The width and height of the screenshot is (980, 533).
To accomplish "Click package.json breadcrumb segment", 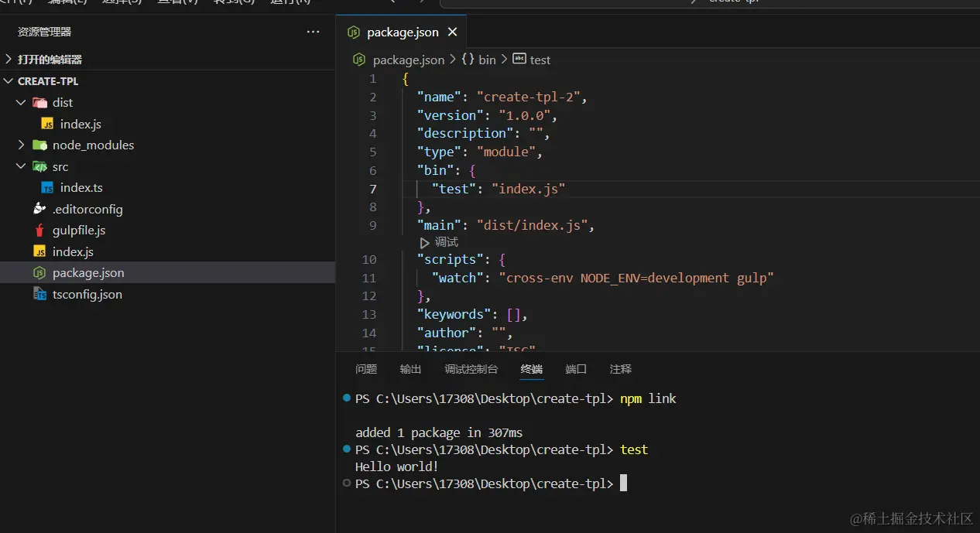I will pos(409,60).
